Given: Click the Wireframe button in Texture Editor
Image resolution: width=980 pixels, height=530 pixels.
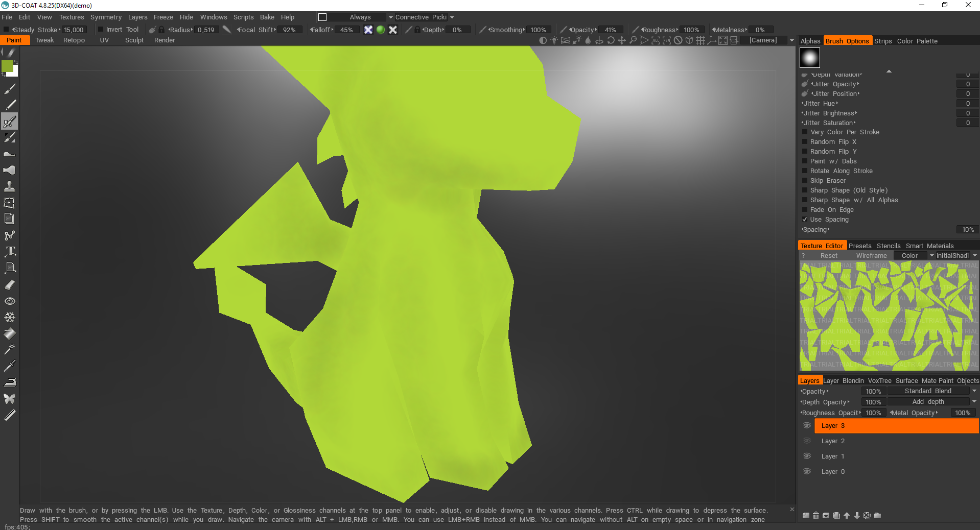Looking at the screenshot, I should tap(871, 256).
